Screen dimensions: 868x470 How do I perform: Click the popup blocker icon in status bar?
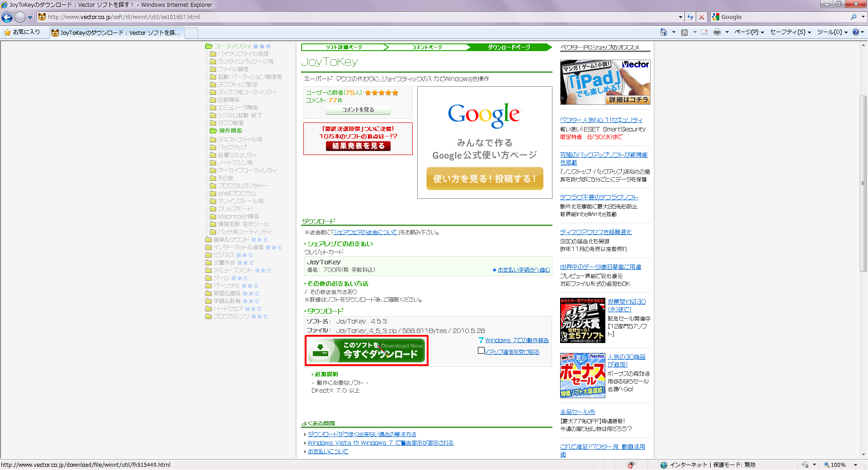[632, 465]
